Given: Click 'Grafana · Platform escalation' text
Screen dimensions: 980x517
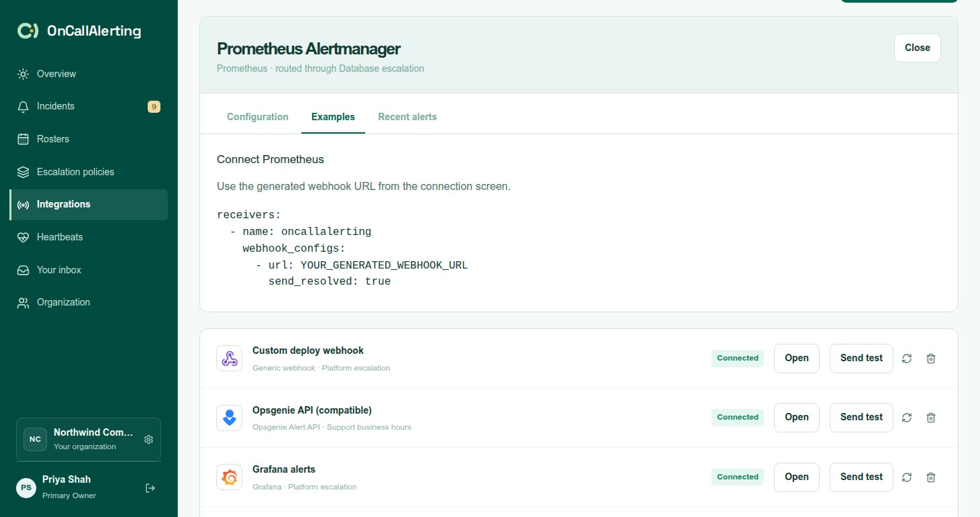Looking at the screenshot, I should click(x=305, y=487).
